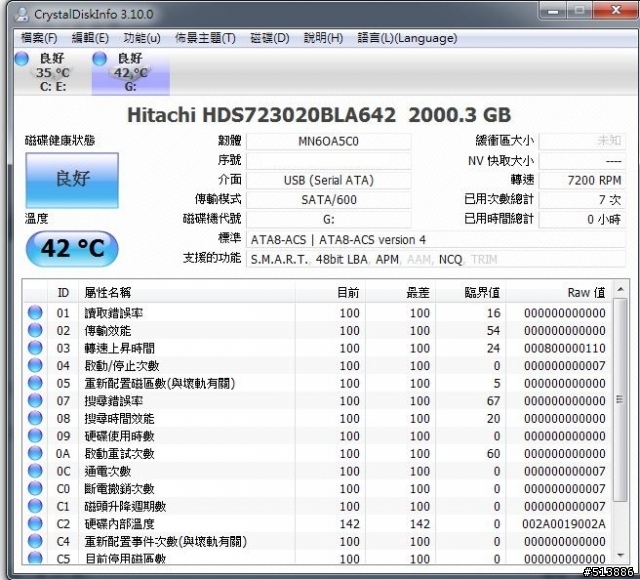Click the blue status orb of C: E: disk
The height and width of the screenshot is (580, 640).
coord(22,59)
